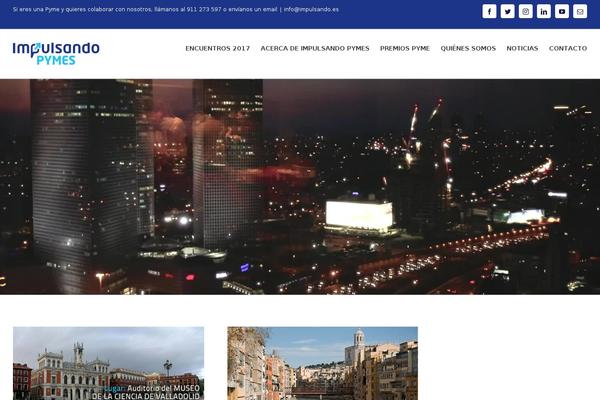Click the night city skyline banner
Viewport: 600px width, 400px height.
coord(300,187)
